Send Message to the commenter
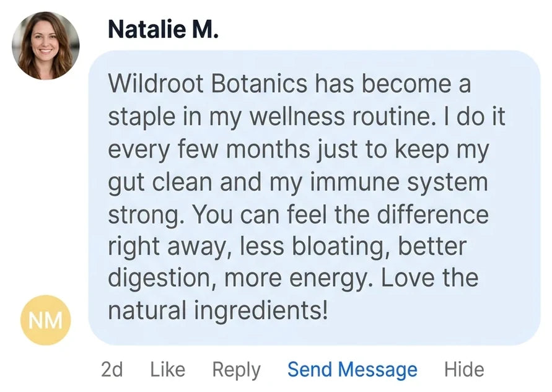552x392 pixels. pos(353,370)
